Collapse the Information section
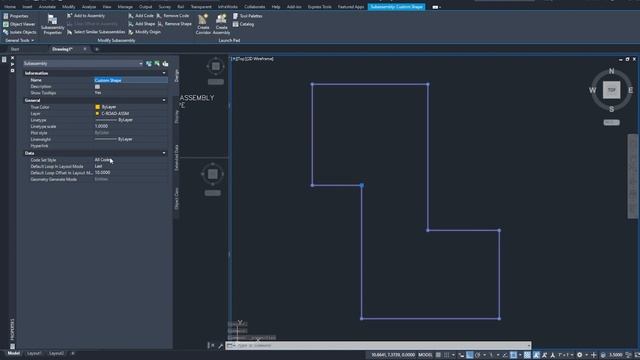This screenshot has height=360, width=640. [x=164, y=73]
